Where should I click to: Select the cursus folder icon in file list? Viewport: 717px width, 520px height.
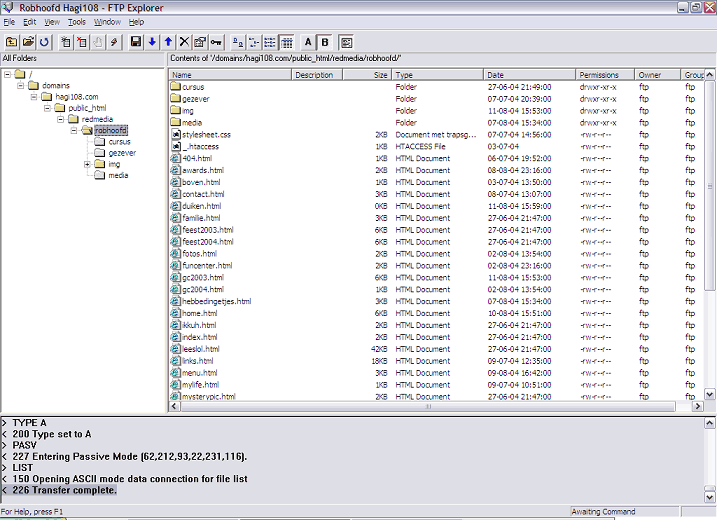click(176, 86)
